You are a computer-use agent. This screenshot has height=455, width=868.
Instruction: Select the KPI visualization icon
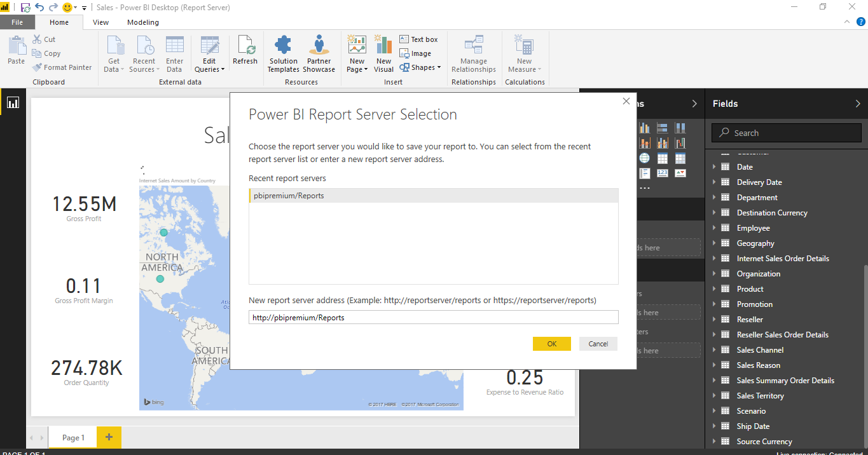[680, 173]
